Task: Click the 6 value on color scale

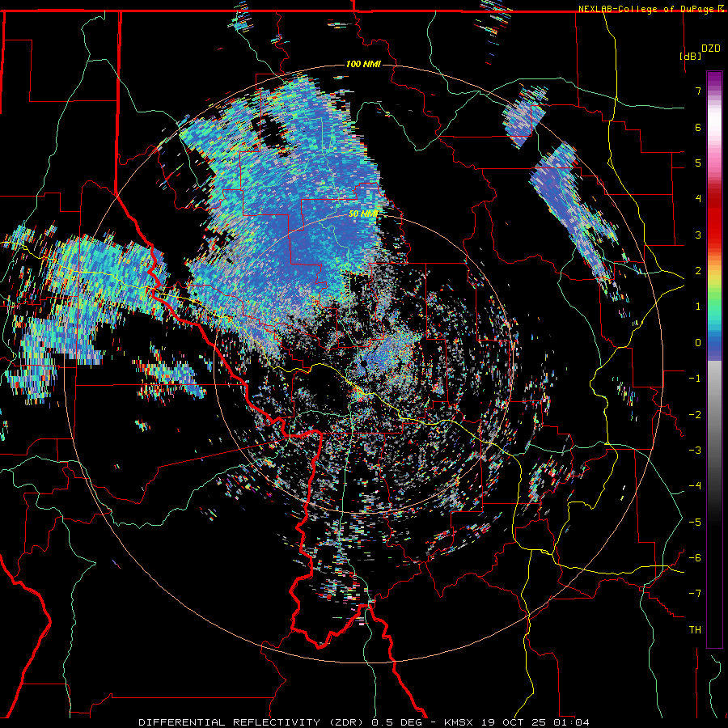Action: pyautogui.click(x=698, y=127)
